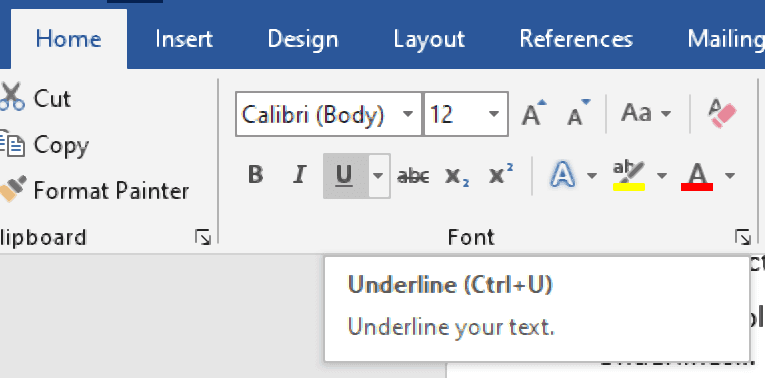Screen dimensions: 765x378
Task: Open the font name dropdown arrow
Action: click(x=408, y=114)
